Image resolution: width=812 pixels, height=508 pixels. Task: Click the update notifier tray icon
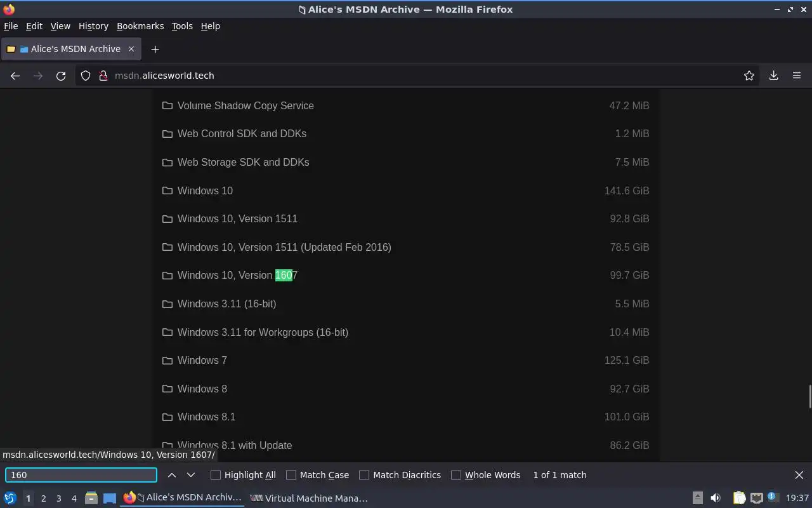coord(773,497)
